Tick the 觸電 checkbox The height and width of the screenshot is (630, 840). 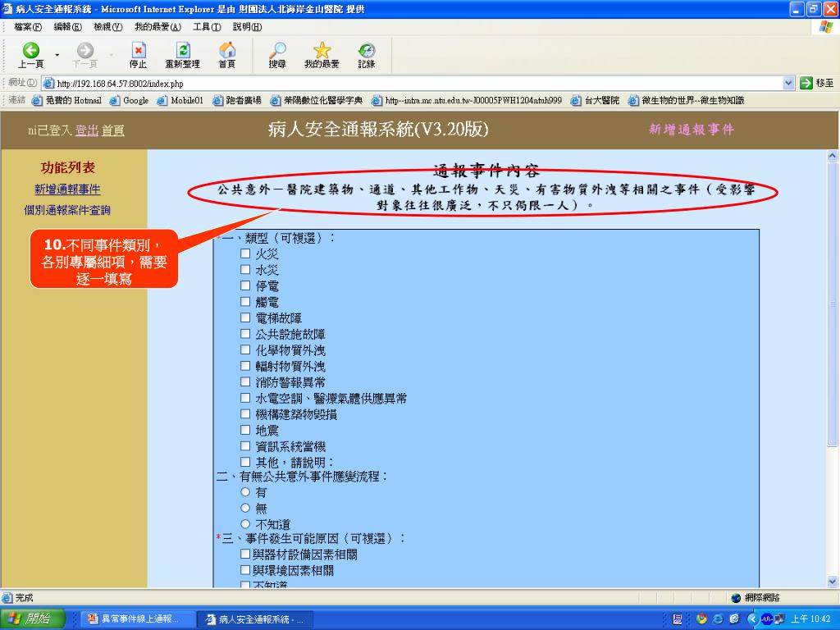coord(245,302)
